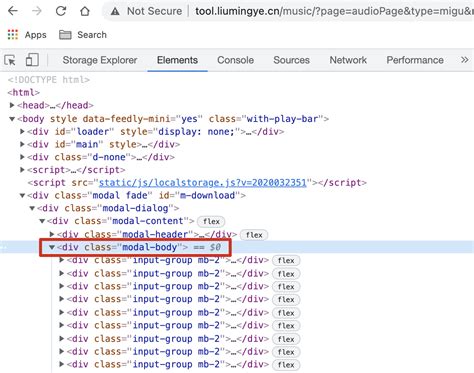Image resolution: width=474 pixels, height=373 pixels.
Task: Open the browser home page icon
Action: coord(85,11)
